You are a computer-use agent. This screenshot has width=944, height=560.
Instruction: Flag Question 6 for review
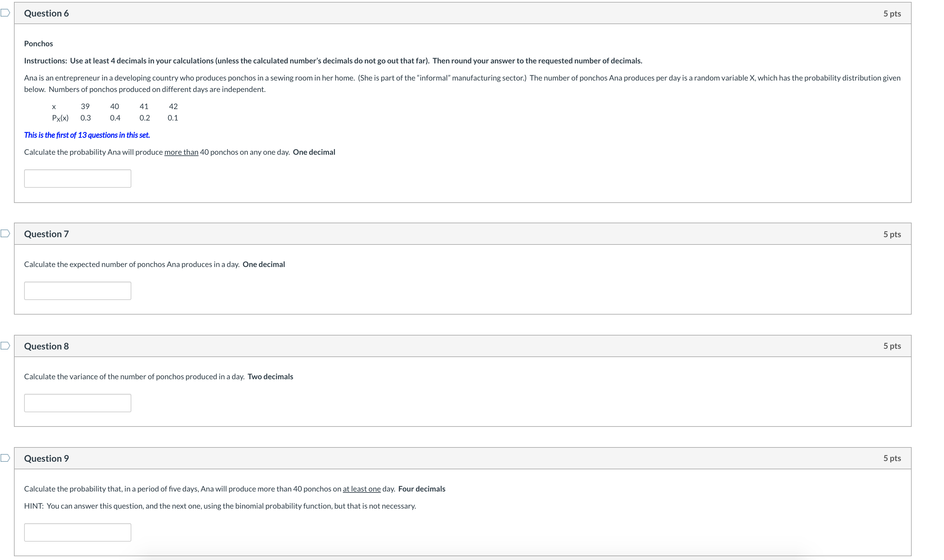pyautogui.click(x=5, y=13)
